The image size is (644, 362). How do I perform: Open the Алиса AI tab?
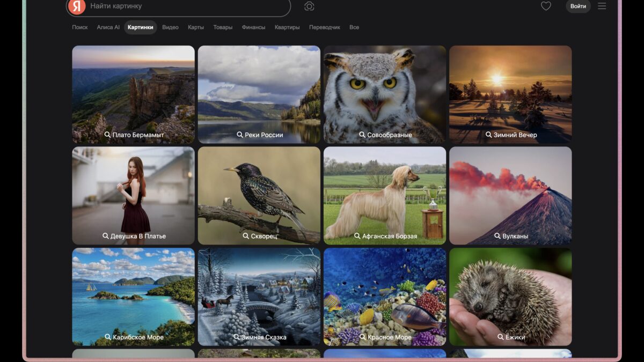click(x=108, y=27)
